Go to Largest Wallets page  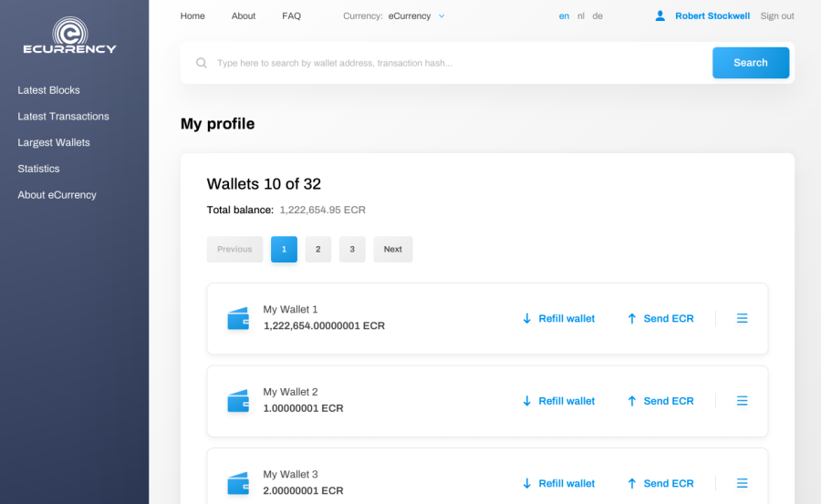(x=54, y=142)
